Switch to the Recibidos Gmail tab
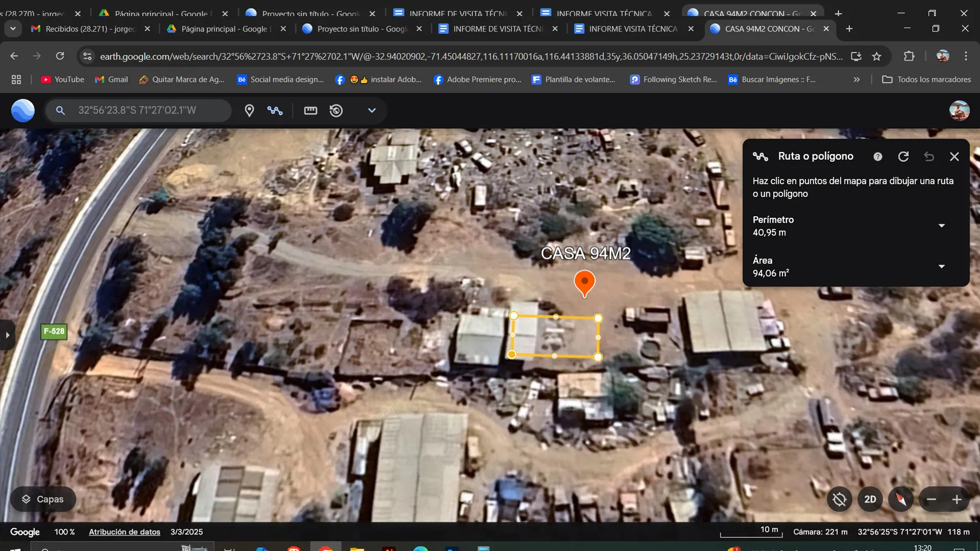 [x=90, y=29]
